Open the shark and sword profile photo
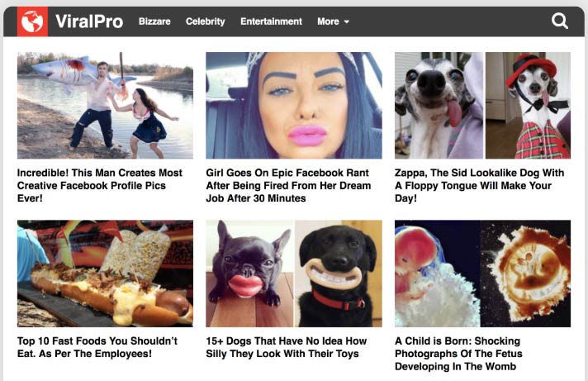Image resolution: width=588 pixels, height=381 pixels. (x=105, y=105)
